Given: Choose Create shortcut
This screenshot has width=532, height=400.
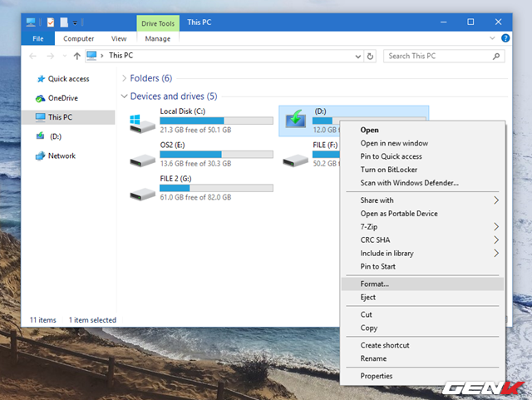Looking at the screenshot, I should (422, 345).
